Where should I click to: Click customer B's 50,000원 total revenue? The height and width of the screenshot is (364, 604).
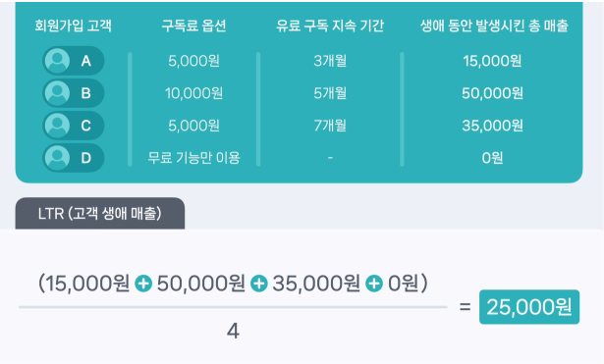(492, 93)
